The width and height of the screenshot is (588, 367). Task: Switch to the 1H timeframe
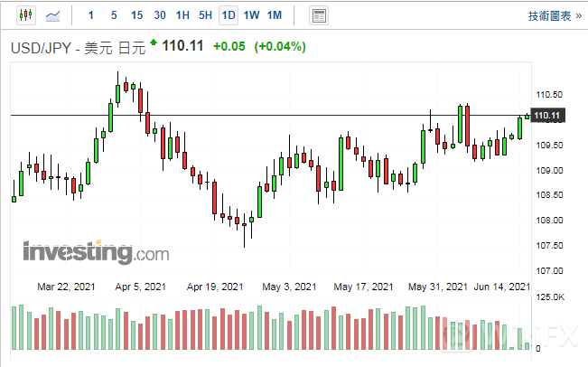pos(182,15)
